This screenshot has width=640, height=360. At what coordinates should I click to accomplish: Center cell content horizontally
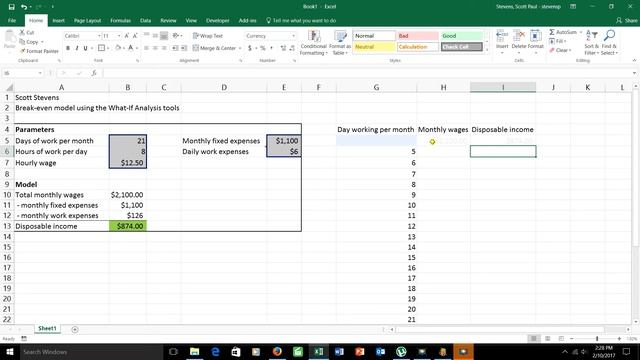155,48
